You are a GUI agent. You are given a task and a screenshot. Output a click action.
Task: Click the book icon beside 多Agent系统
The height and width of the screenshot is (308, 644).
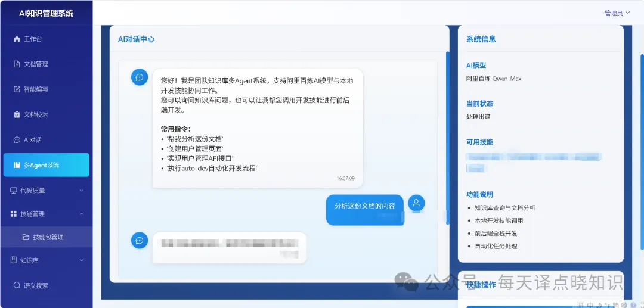pos(17,165)
